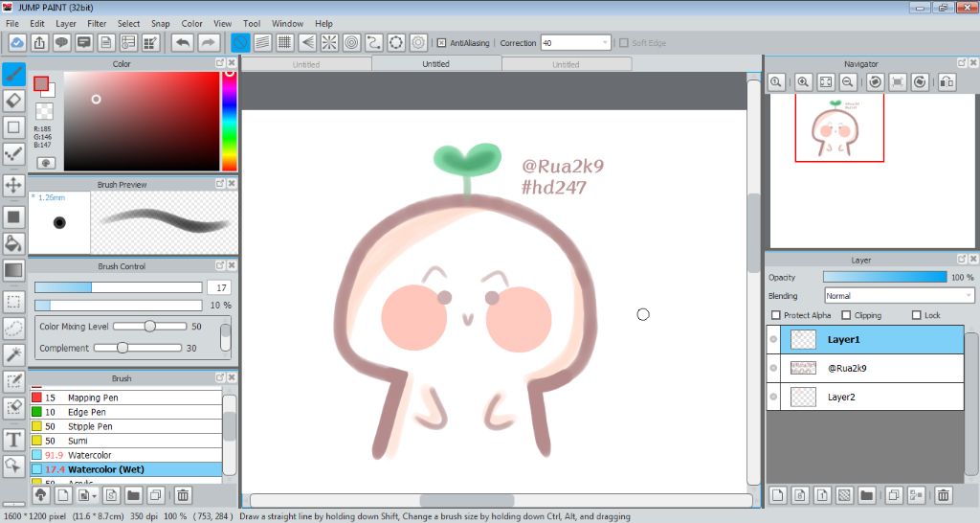Float the Layer panel
The width and height of the screenshot is (980, 523).
962,259
